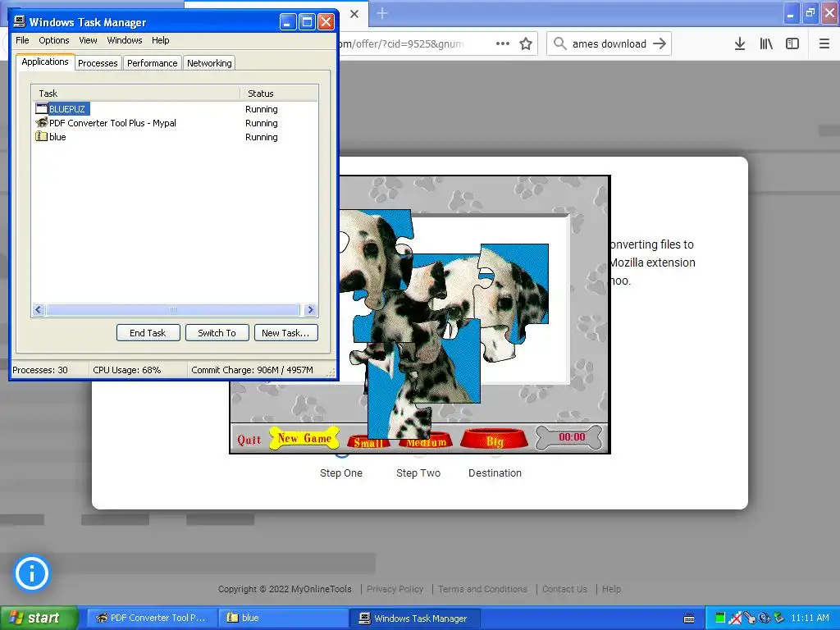The height and width of the screenshot is (630, 840).
Task: Click the BLUEPUZ window icon in task list
Action: pos(42,109)
